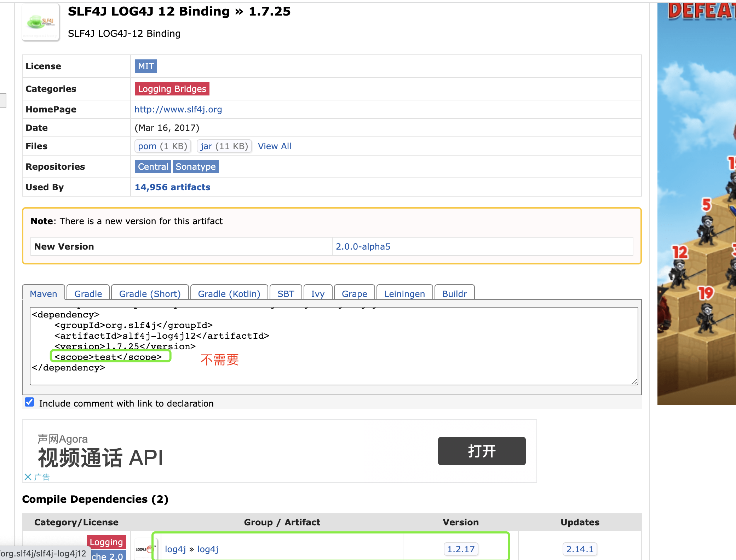Click the Version column header
The width and height of the screenshot is (736, 560).
461,522
